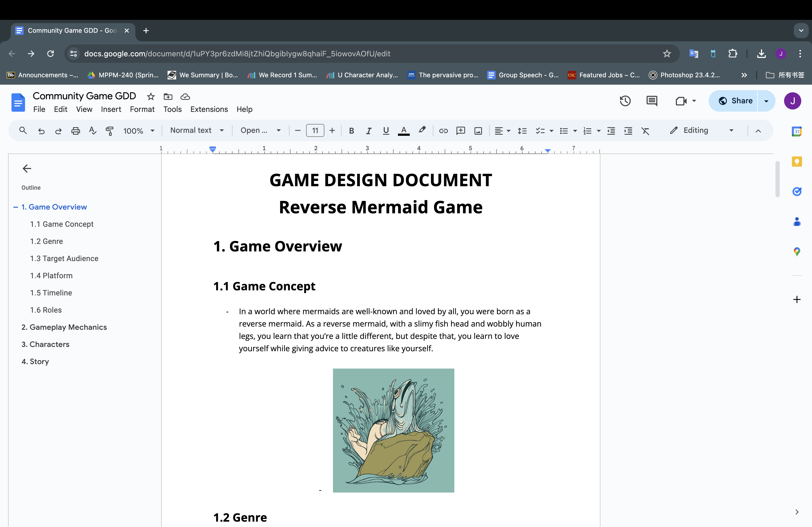This screenshot has width=812, height=527.
Task: Open the font family dropdown
Action: [261, 130]
